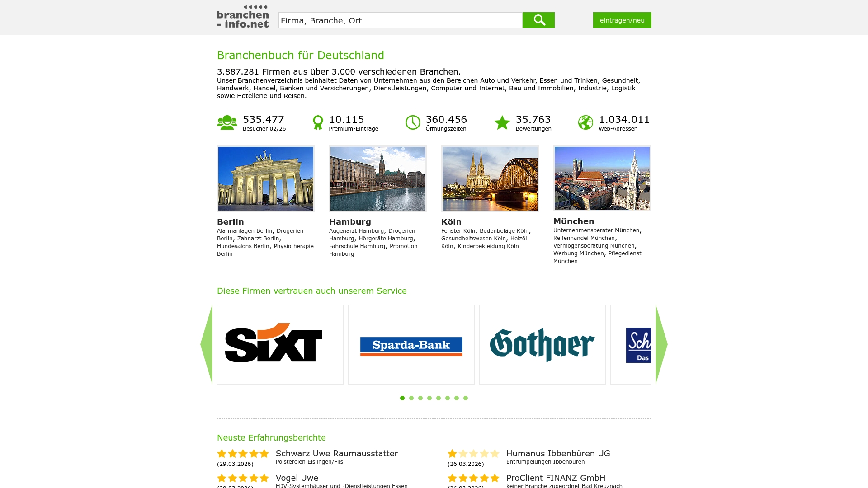Select the third carousel pagination dot
This screenshot has width=868, height=488.
(x=420, y=398)
